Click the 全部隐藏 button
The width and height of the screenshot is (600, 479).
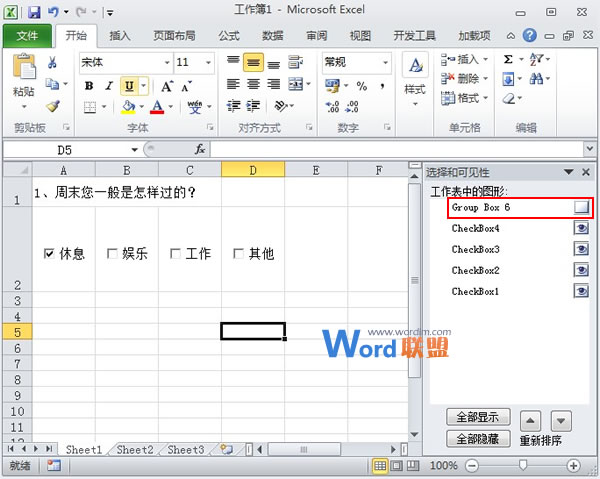(478, 438)
